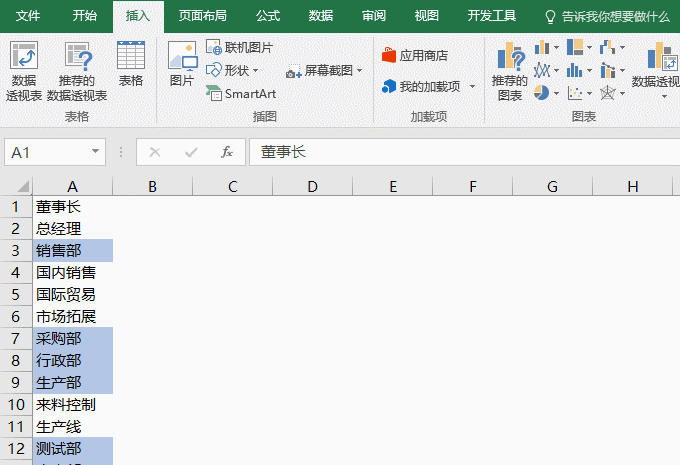
Task: Select column D header
Action: [313, 187]
